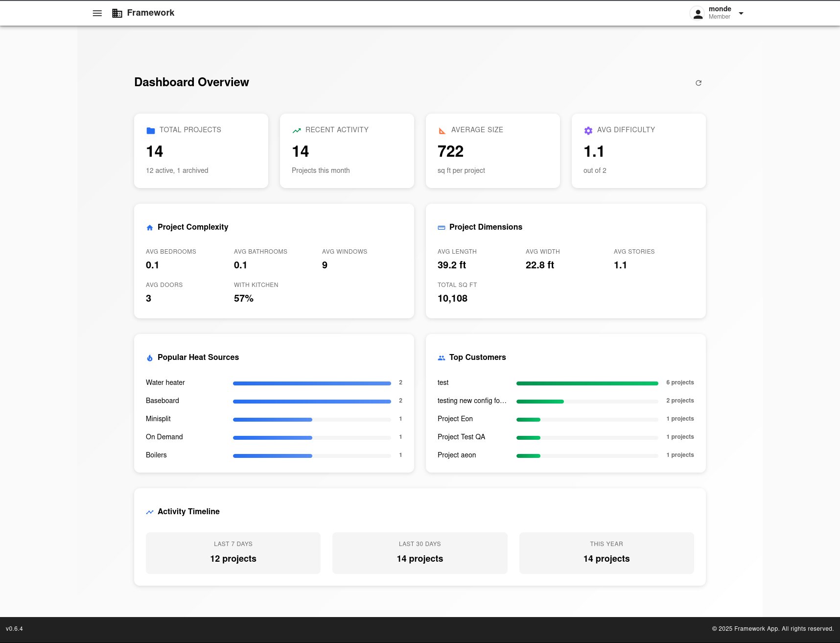Screen dimensions: 840x643
Task: Click the Baseboard progress bar
Action: tap(312, 402)
